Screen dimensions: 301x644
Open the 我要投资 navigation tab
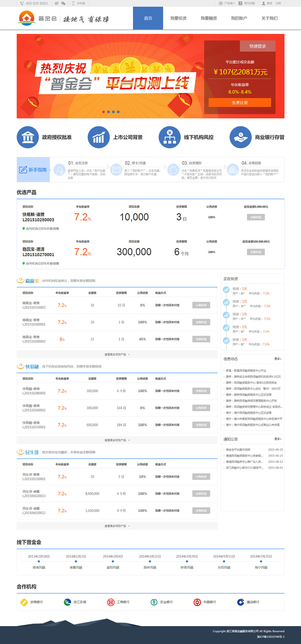pyautogui.click(x=178, y=18)
